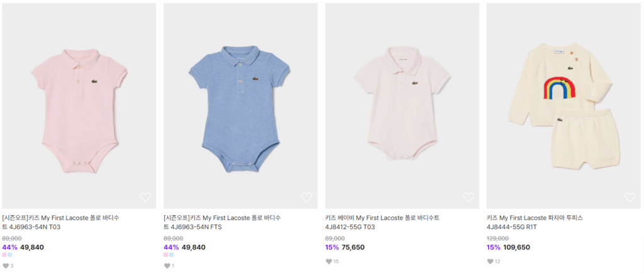Select light blue swatch under T03 bodysuit
The image size is (644, 273).
10,255
